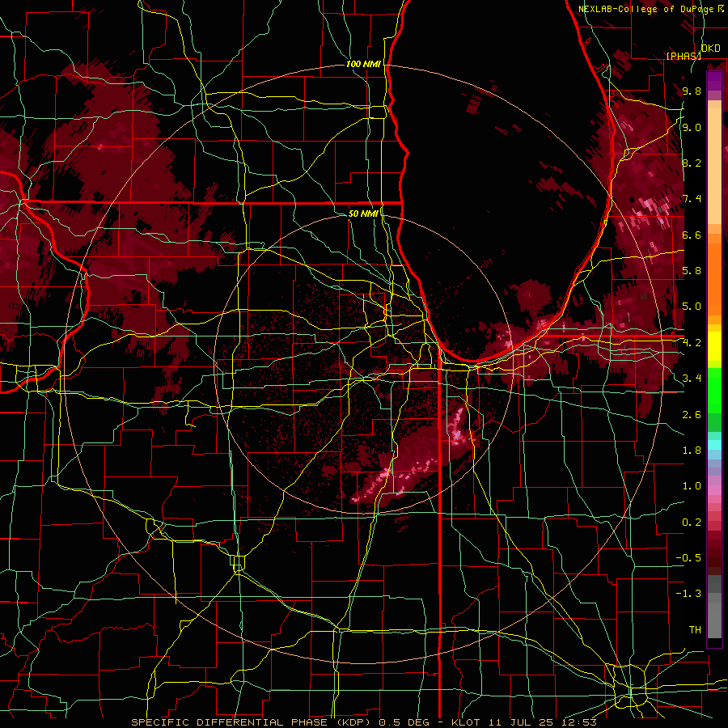Click the 1.0 scale value

692,486
